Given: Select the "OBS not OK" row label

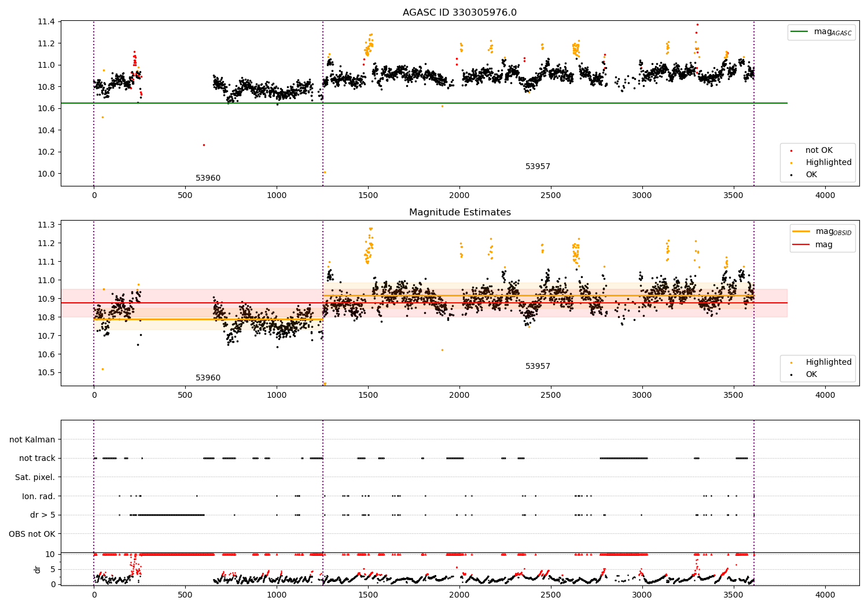Looking at the screenshot, I should [x=32, y=534].
